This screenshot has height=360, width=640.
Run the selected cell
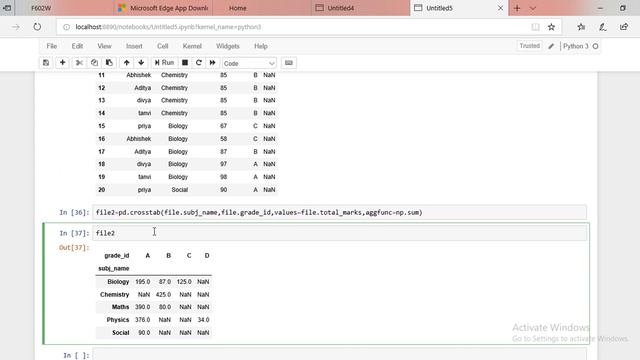(164, 63)
